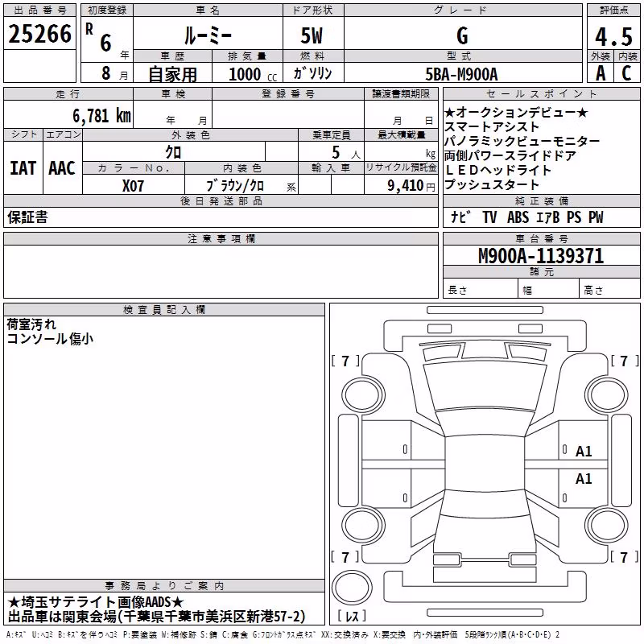This screenshot has width=644, height=644.
Task: Click the fuel type ガソリン
Action: point(312,73)
